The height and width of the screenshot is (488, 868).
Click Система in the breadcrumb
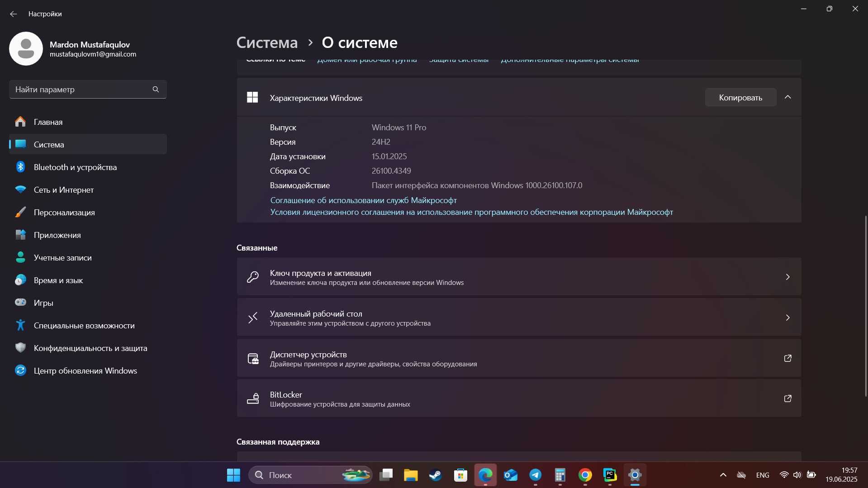tap(267, 43)
